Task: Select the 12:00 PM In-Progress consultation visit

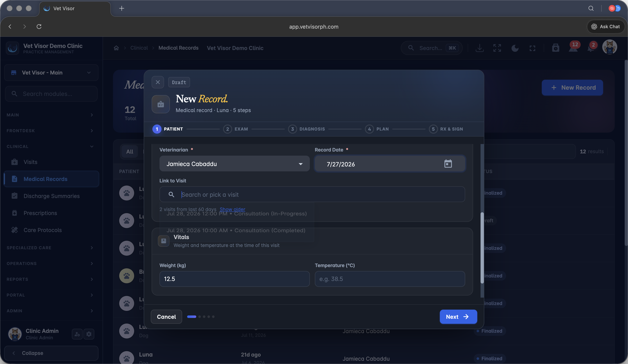Action: [237, 214]
